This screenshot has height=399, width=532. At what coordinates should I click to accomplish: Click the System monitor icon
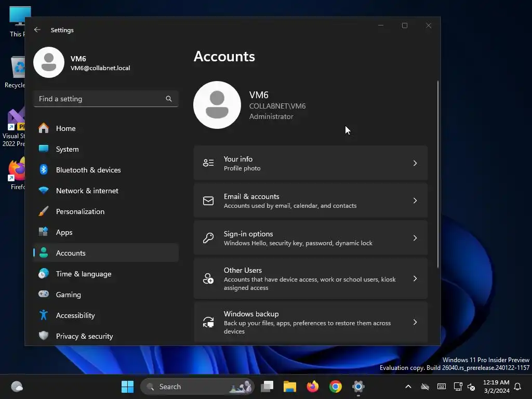44,149
